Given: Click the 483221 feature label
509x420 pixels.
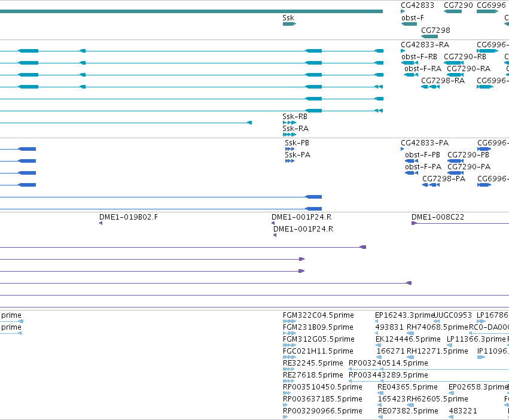Looking at the screenshot, I should 463,411.
